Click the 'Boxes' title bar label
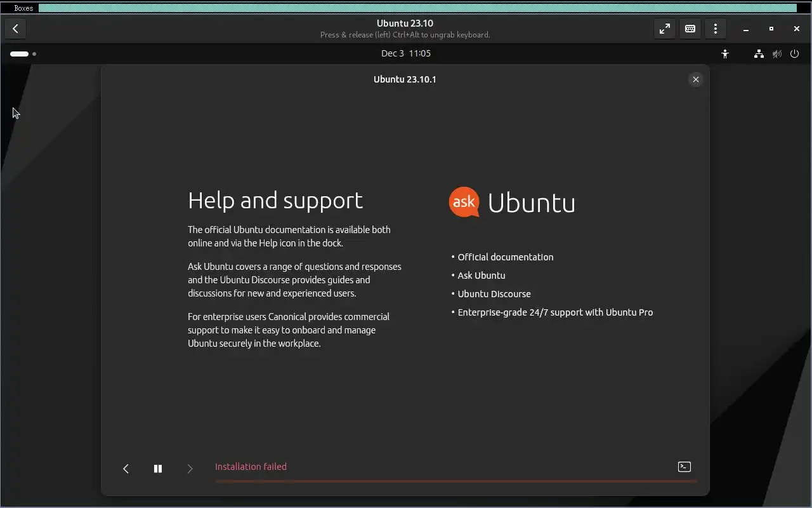 pyautogui.click(x=23, y=8)
